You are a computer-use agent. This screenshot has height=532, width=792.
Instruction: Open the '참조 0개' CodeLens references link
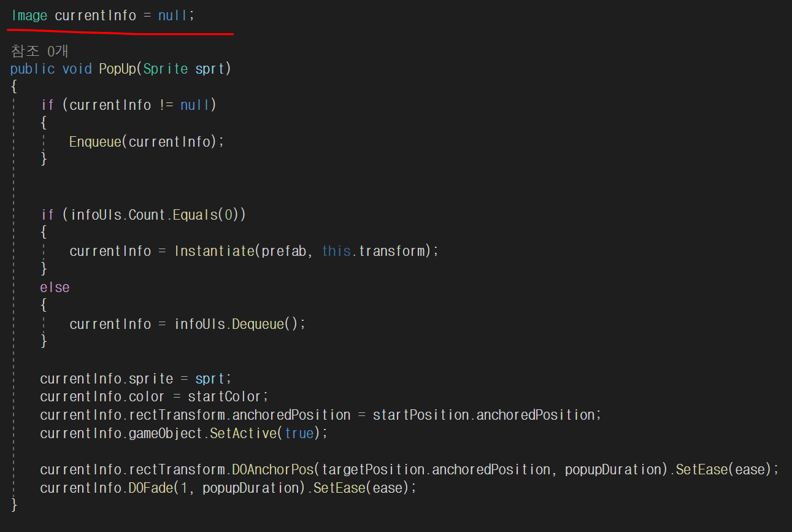39,51
